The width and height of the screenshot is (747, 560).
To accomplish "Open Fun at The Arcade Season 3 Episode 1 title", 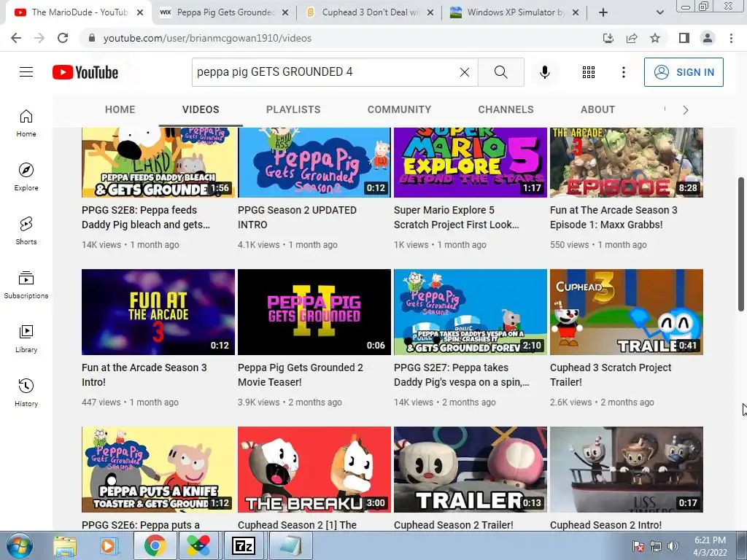I will (614, 217).
